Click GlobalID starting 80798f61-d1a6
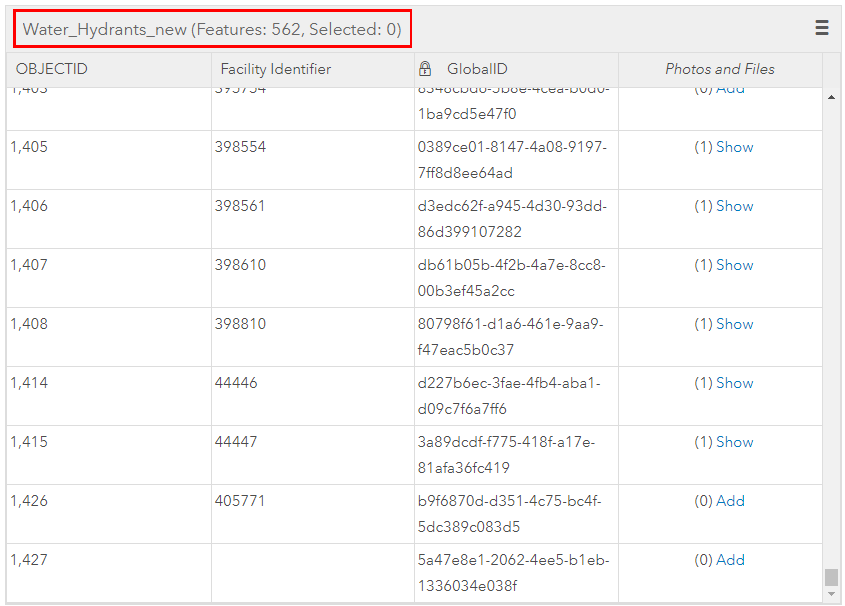 (x=511, y=337)
